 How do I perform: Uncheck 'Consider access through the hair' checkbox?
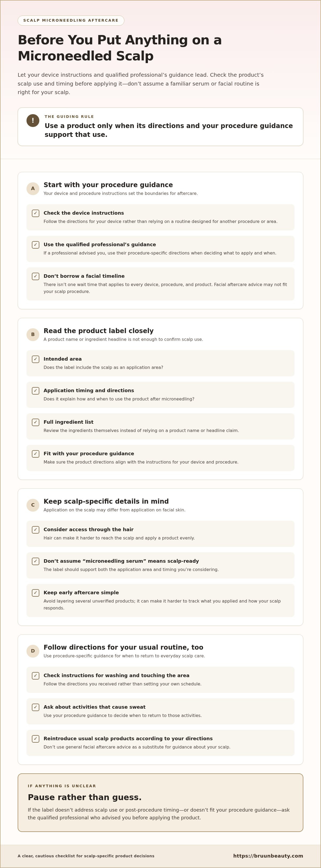35,530
